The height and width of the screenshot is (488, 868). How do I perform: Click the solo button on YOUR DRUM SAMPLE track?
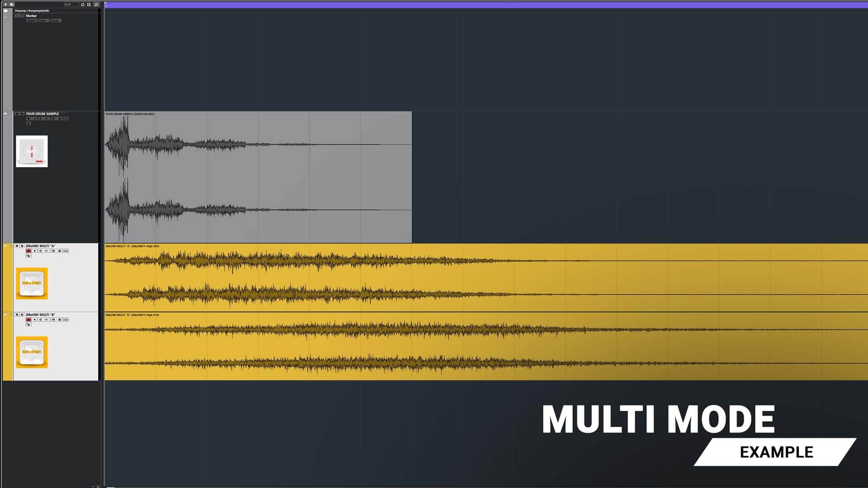21,114
